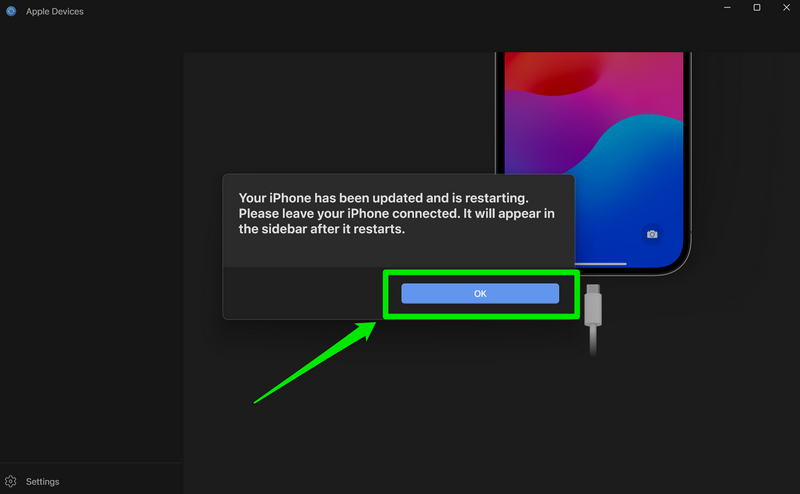Click the 'Your iPhone has been updated' message
The height and width of the screenshot is (494, 800).
[396, 213]
